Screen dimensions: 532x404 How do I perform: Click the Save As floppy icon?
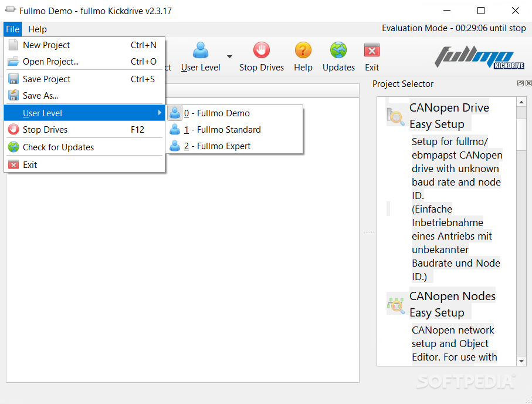click(x=13, y=95)
